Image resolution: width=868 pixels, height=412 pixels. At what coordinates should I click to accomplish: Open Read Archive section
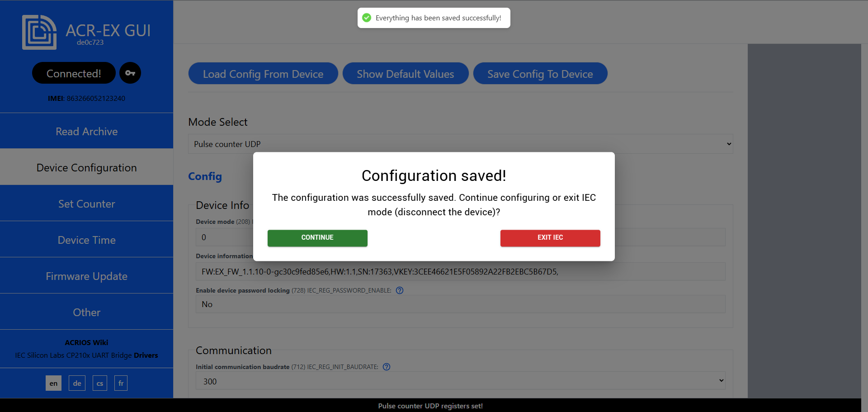(x=86, y=131)
